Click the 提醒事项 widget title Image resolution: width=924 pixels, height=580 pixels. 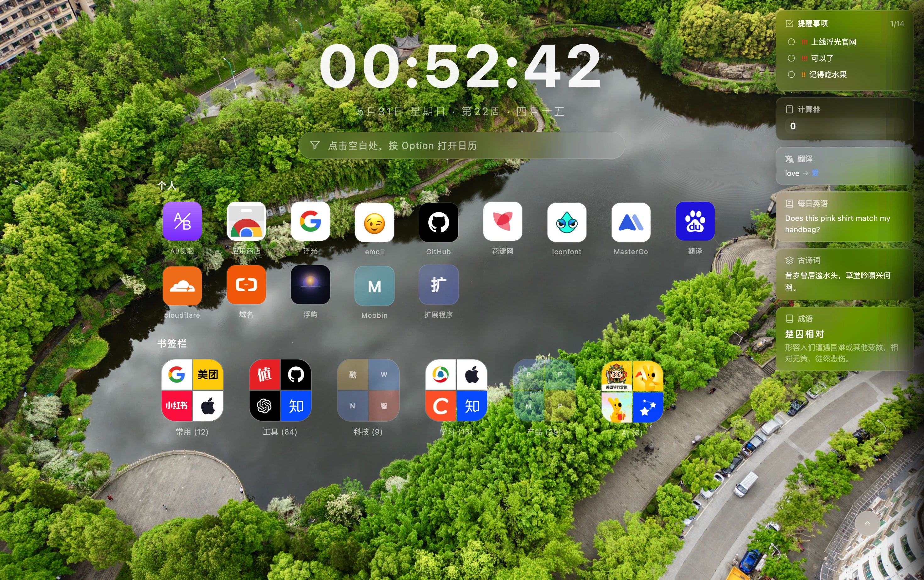pos(812,23)
